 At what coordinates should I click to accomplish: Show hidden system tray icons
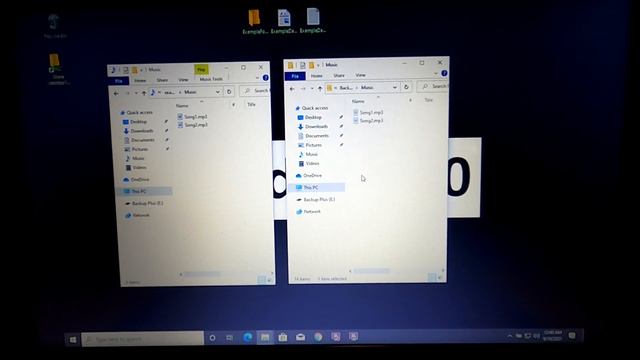(509, 336)
